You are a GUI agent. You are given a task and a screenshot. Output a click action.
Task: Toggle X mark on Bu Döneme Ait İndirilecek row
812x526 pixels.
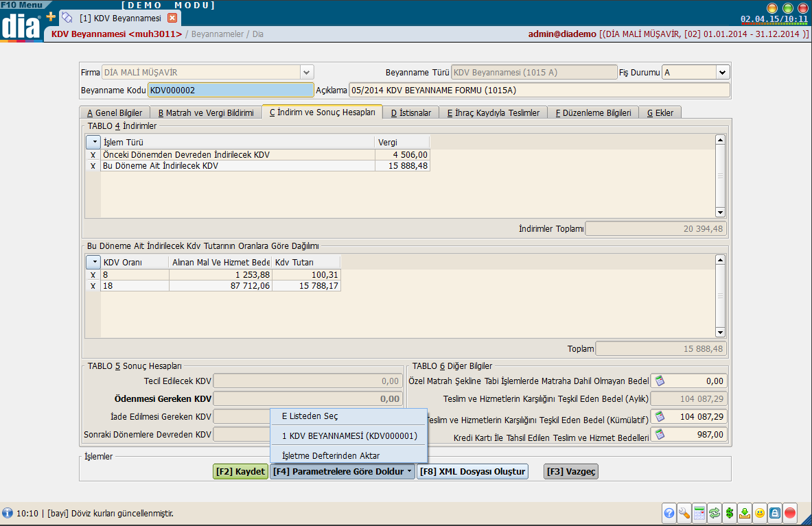[x=93, y=166]
